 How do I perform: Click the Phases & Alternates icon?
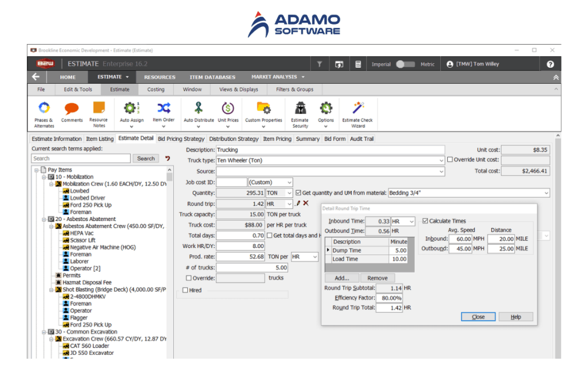click(x=44, y=113)
